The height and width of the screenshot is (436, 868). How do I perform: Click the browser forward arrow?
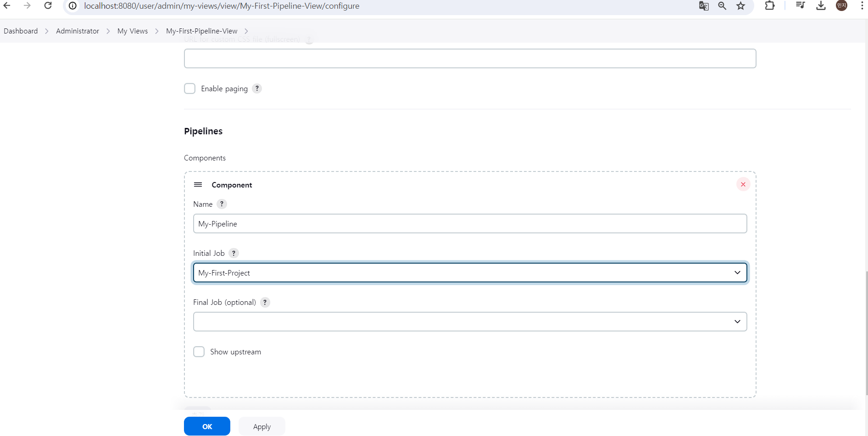27,6
